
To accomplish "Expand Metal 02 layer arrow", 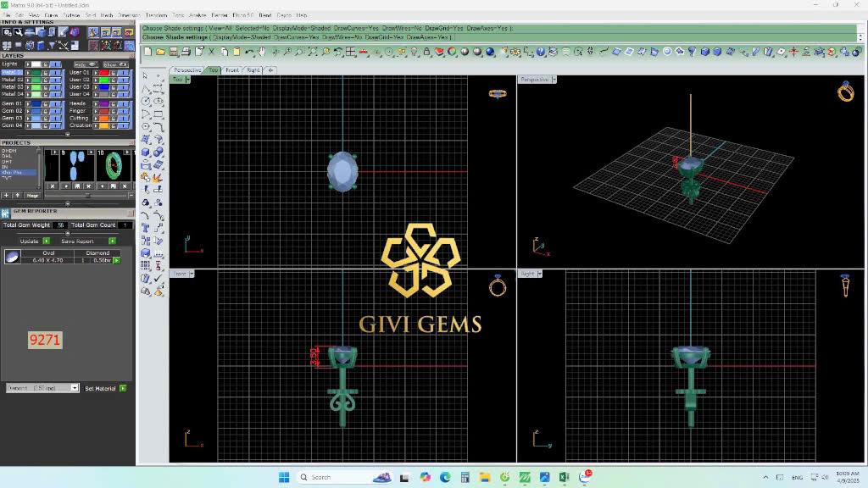I will coord(28,80).
